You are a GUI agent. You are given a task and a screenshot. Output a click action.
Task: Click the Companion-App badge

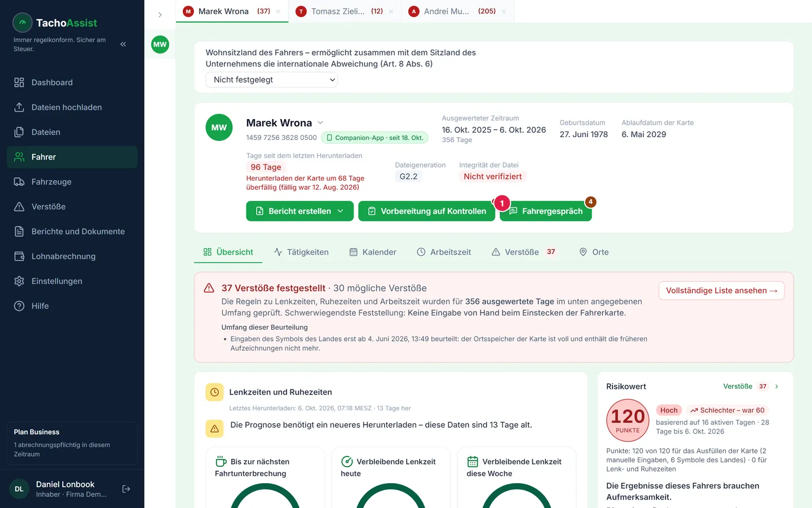click(375, 138)
